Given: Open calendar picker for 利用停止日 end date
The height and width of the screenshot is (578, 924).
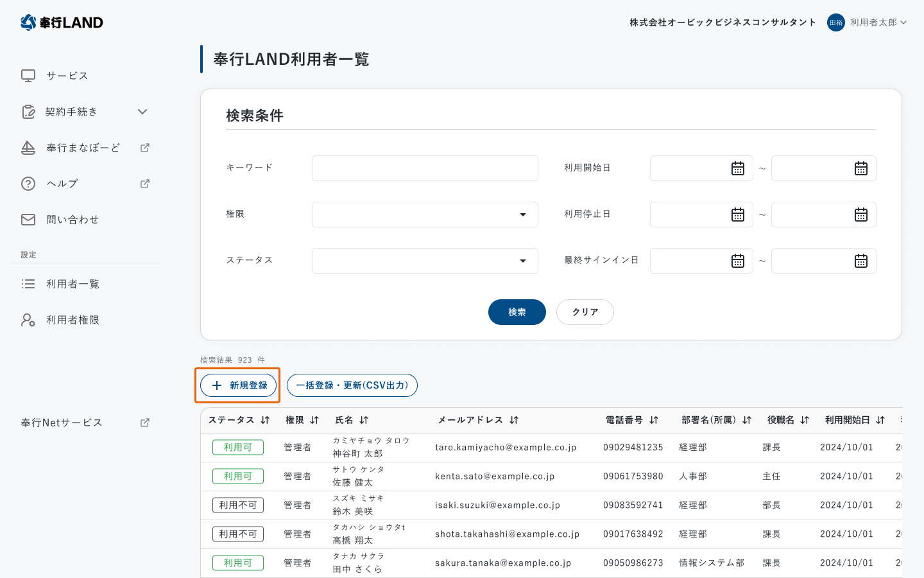Looking at the screenshot, I should coord(860,215).
